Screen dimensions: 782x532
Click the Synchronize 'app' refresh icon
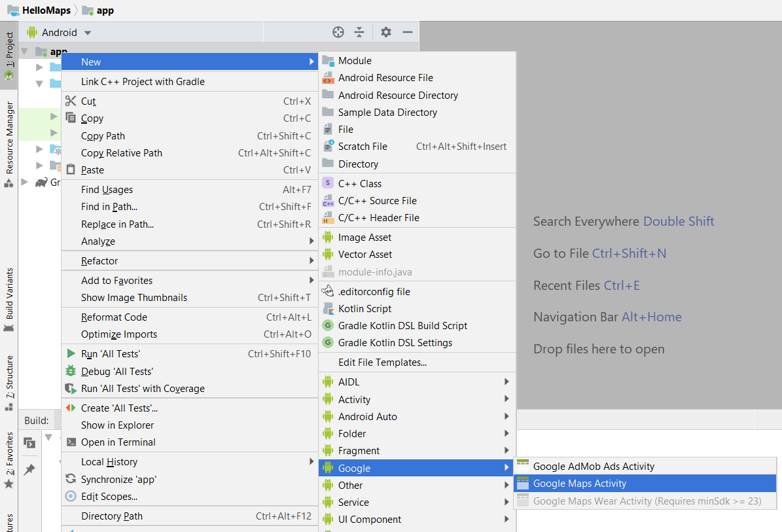pos(71,478)
